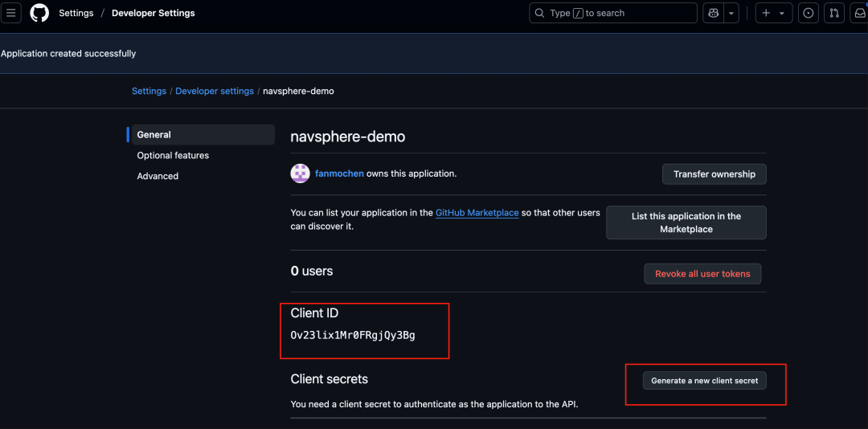The height and width of the screenshot is (429, 868).
Task: Expand the create new dropdown caret
Action: click(782, 13)
